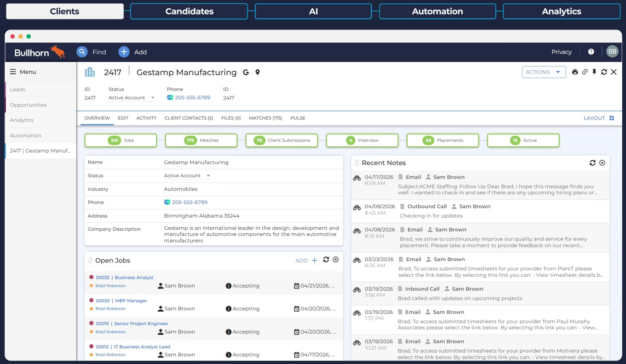Click calendar icon for MEP Manager job
The image size is (626, 364).
296,309
